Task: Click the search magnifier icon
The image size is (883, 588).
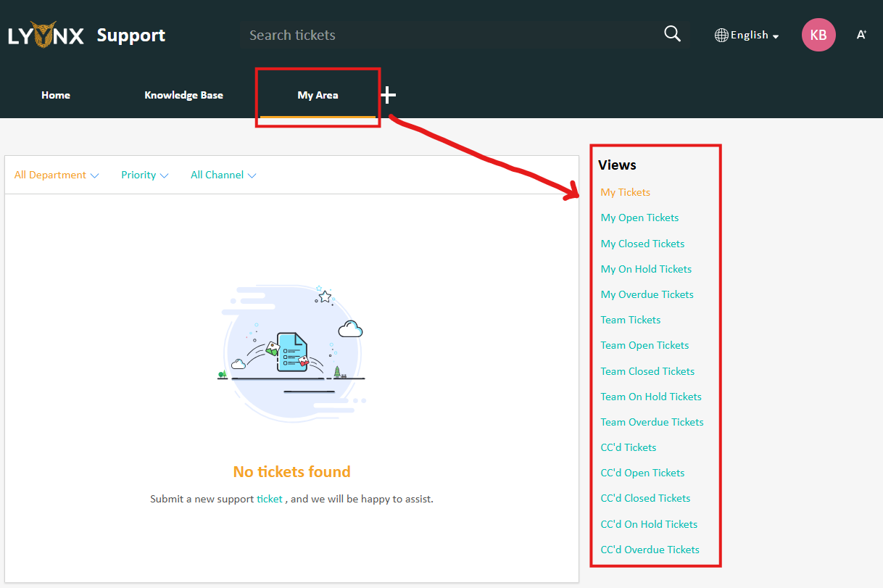Action: point(672,34)
